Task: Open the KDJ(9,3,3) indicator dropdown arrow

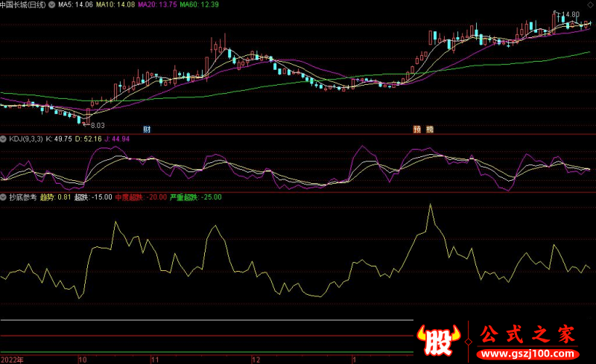Action: [x=3, y=139]
